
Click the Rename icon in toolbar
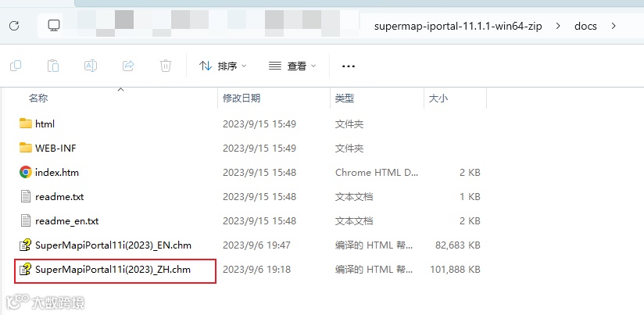(x=91, y=66)
